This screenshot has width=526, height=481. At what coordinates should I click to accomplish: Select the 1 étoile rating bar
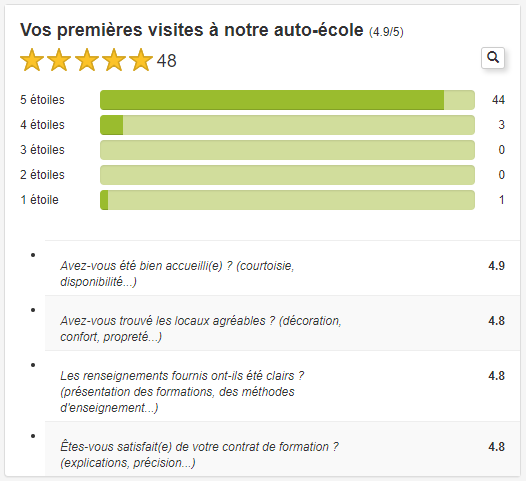click(x=287, y=200)
